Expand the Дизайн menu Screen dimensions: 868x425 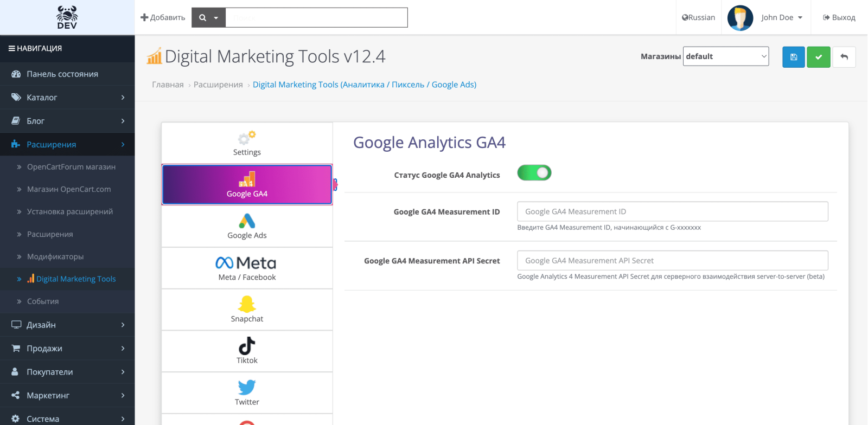click(x=67, y=325)
